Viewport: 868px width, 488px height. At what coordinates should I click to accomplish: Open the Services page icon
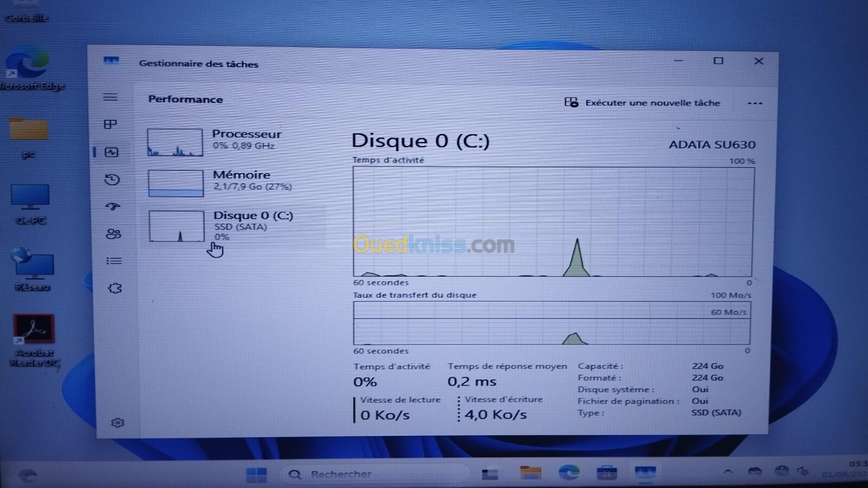click(x=114, y=288)
